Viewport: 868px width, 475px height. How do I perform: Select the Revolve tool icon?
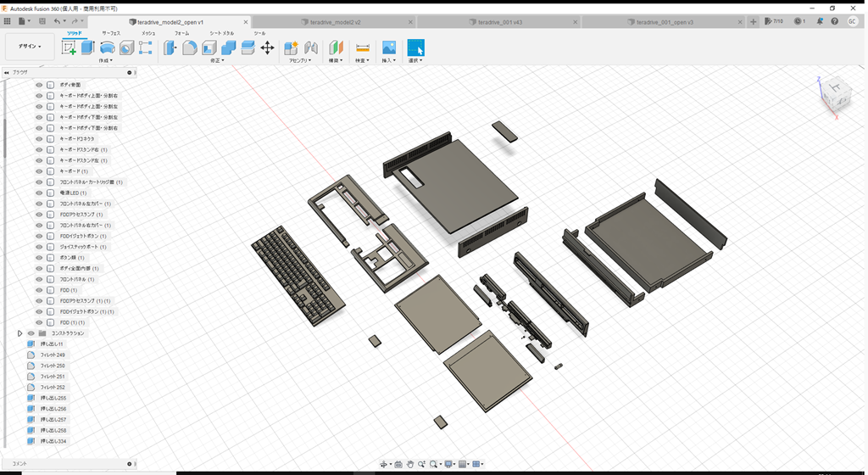(x=108, y=48)
